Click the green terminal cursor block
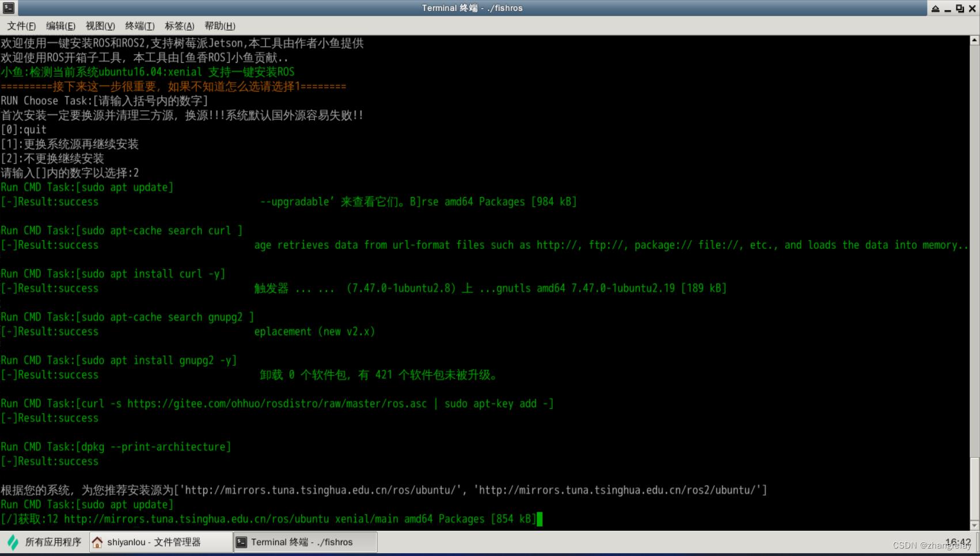Viewport: 980px width, 556px height. [x=540, y=519]
